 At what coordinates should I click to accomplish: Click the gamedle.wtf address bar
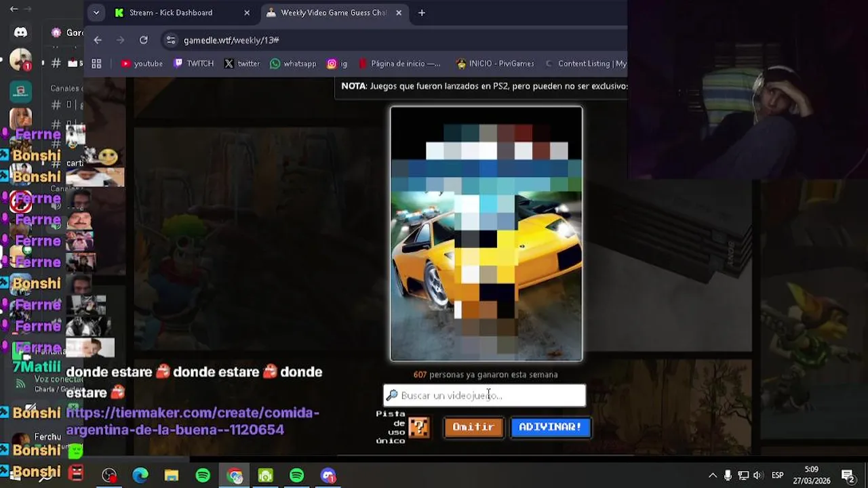(x=393, y=40)
